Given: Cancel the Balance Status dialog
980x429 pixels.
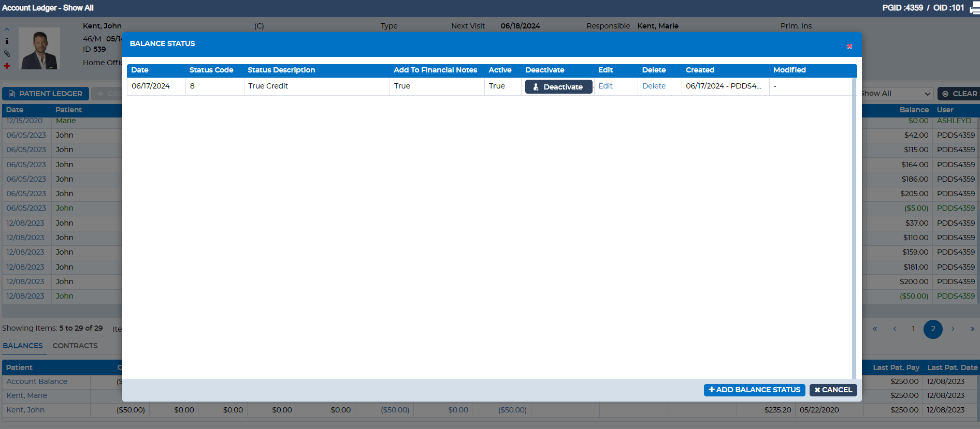Looking at the screenshot, I should [833, 390].
